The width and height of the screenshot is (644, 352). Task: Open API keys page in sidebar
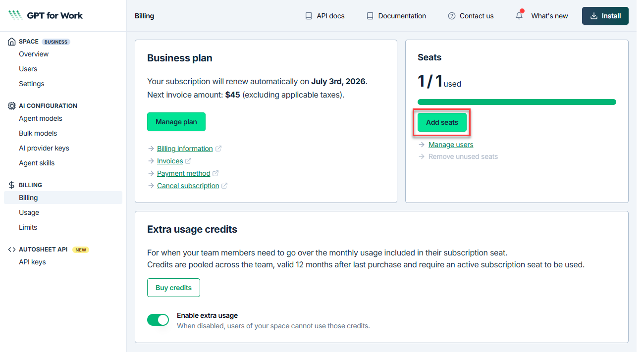coord(32,262)
